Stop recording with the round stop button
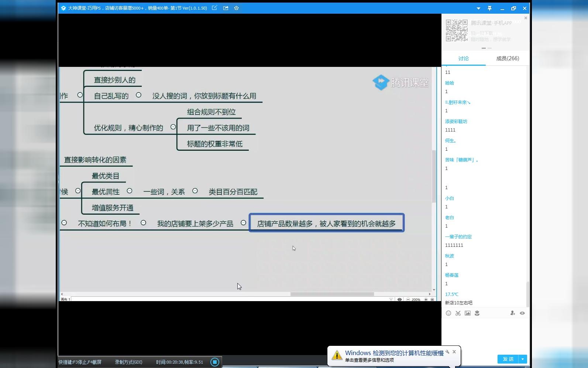Image resolution: width=588 pixels, height=368 pixels. click(x=215, y=362)
